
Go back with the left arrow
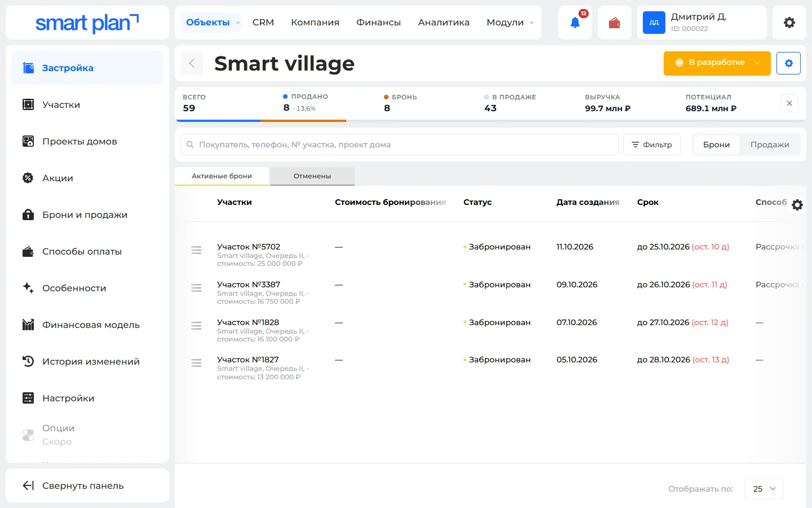click(x=192, y=63)
